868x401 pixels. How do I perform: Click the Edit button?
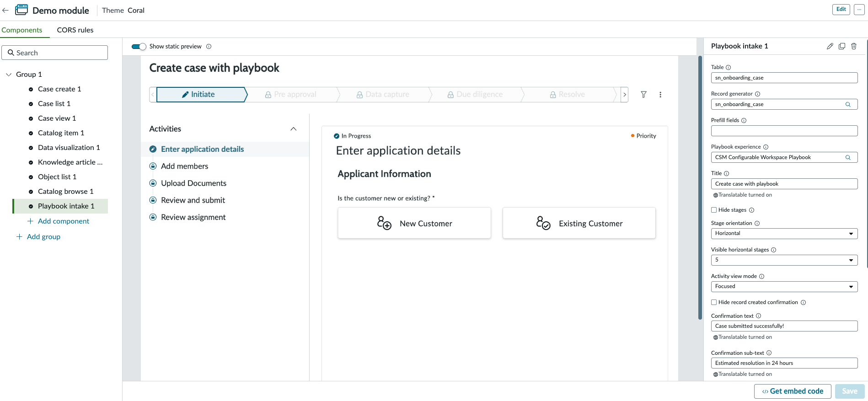841,10
